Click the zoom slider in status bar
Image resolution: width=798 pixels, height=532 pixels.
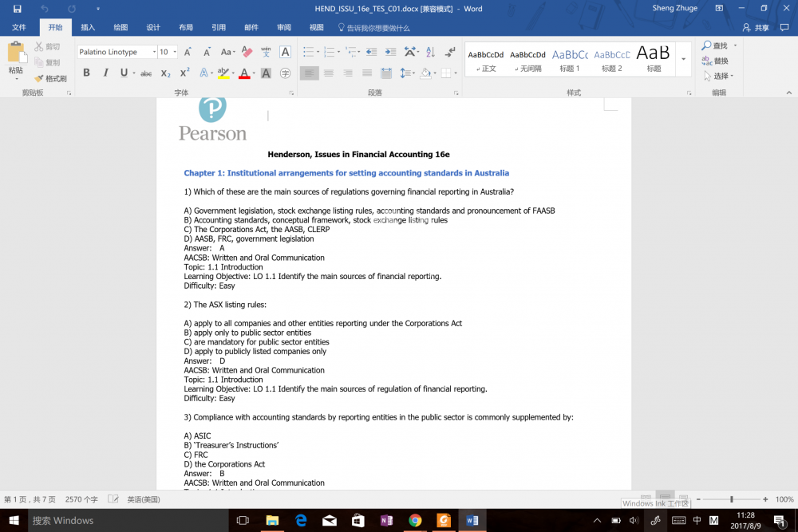coord(731,499)
